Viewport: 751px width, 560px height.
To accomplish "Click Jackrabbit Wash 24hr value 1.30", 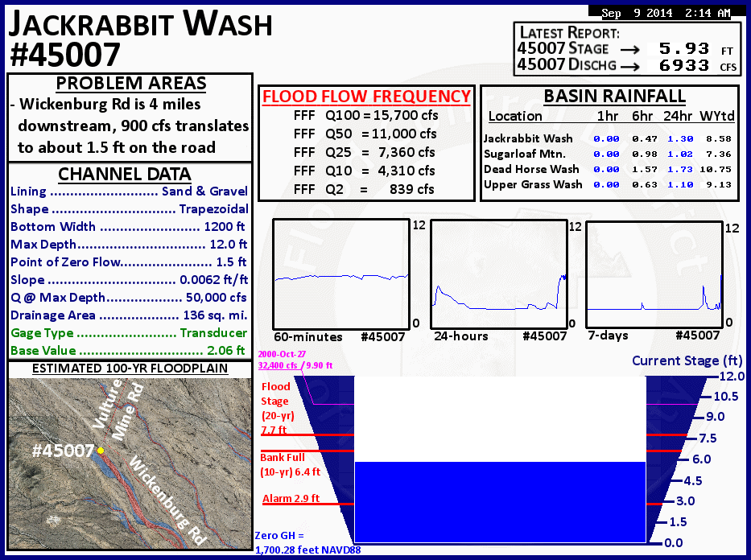I will [680, 139].
